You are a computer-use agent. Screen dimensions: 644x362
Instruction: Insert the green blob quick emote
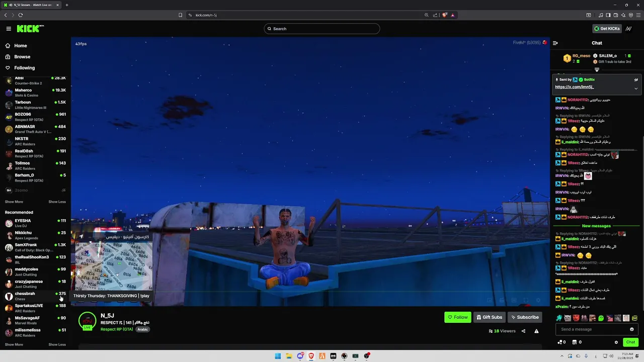(x=601, y=318)
